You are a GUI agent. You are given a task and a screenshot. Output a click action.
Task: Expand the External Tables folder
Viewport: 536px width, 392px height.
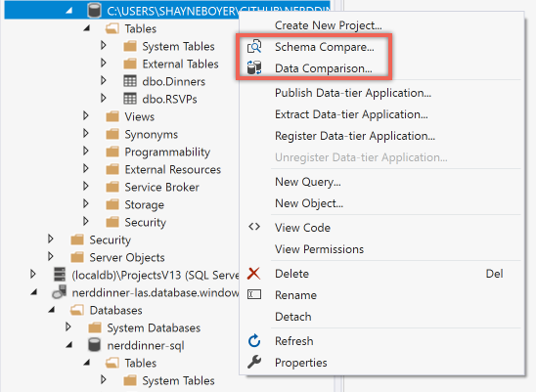104,63
